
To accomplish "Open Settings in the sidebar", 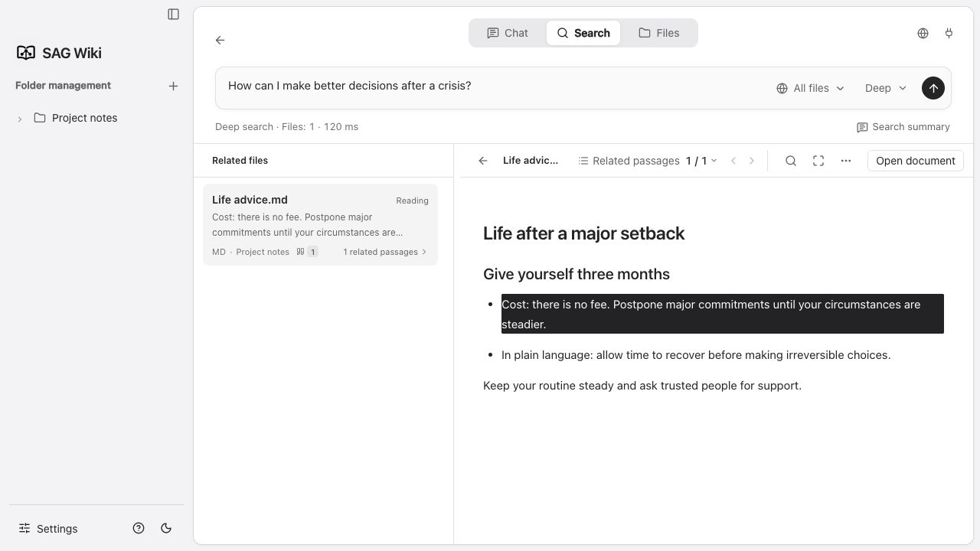I will click(48, 529).
